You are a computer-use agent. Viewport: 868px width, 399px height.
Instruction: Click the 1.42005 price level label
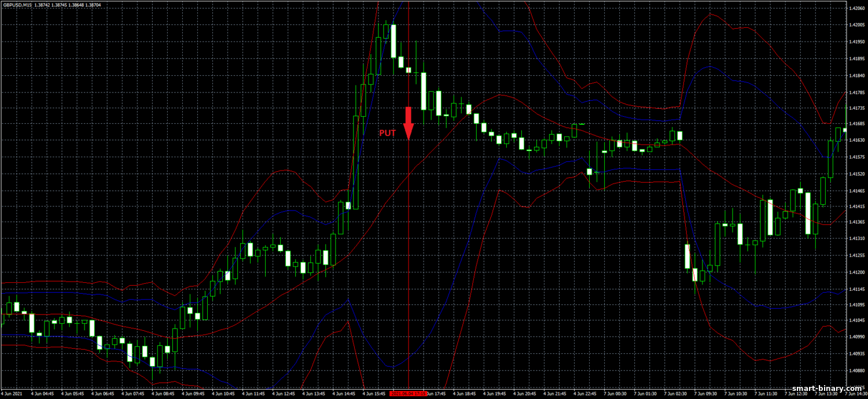tap(856, 25)
